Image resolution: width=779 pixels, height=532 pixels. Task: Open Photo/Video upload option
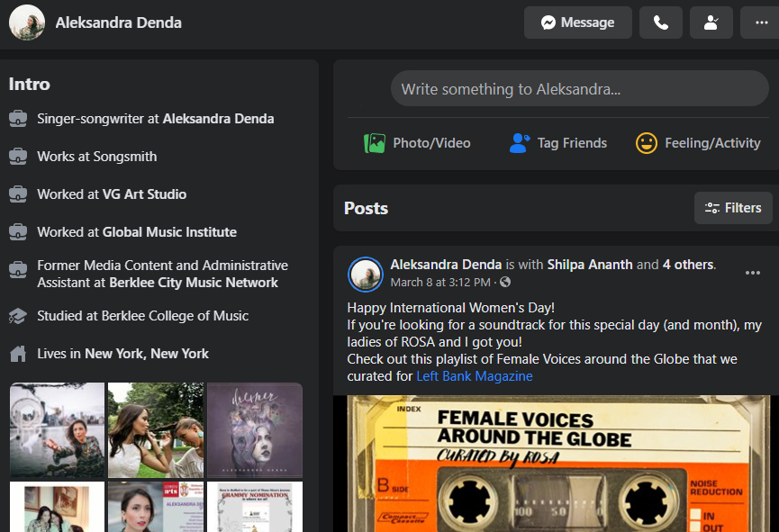pyautogui.click(x=418, y=143)
